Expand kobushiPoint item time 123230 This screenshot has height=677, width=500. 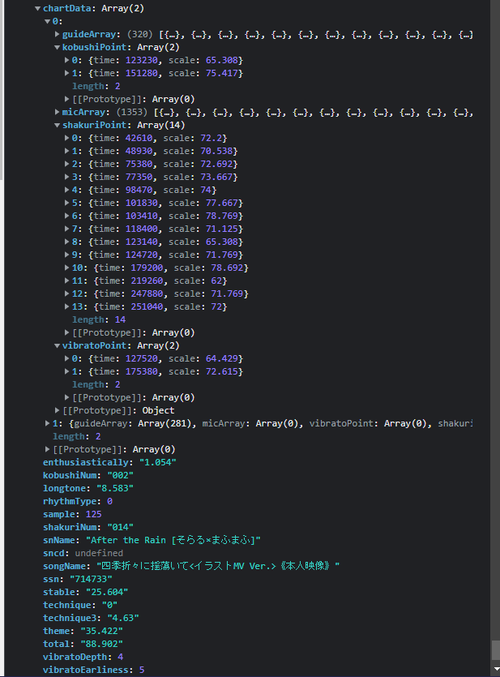pos(67,60)
